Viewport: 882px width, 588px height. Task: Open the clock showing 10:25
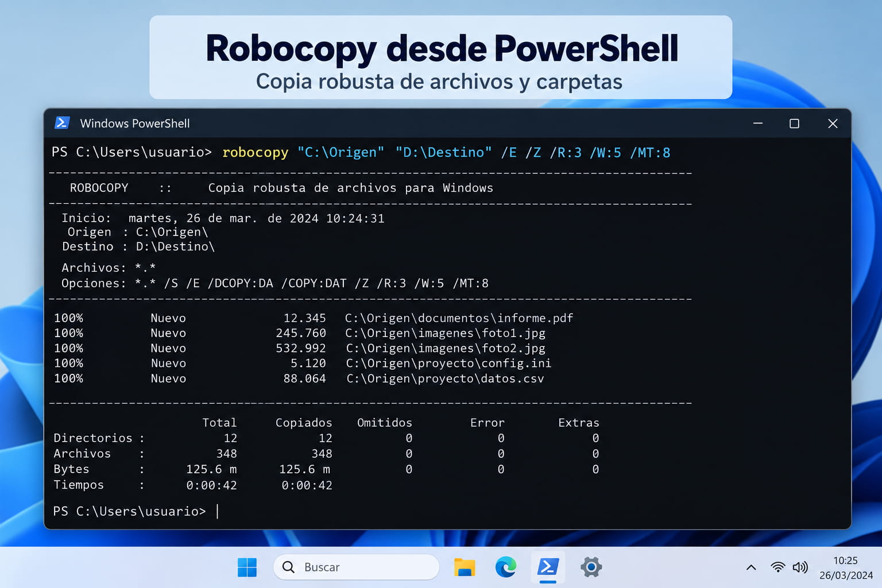pos(845,561)
